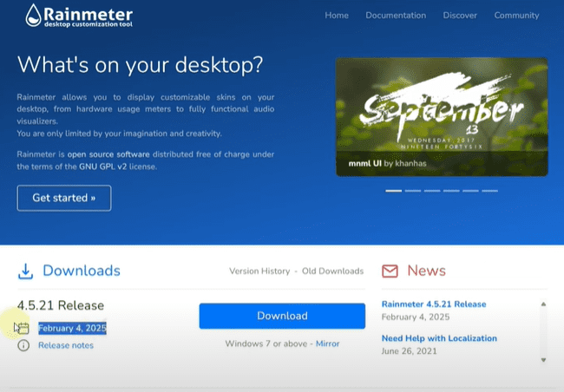Click the News envelope icon
This screenshot has width=564, height=392.
click(x=390, y=271)
